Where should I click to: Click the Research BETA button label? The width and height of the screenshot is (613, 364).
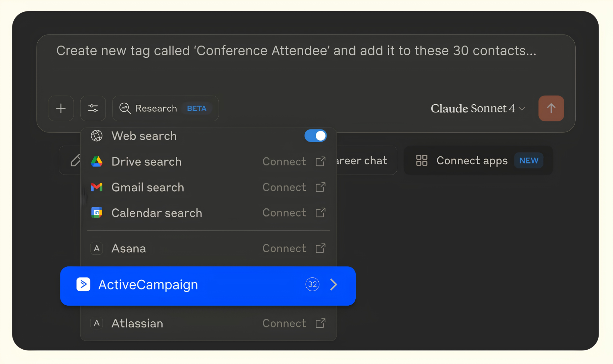(x=165, y=108)
